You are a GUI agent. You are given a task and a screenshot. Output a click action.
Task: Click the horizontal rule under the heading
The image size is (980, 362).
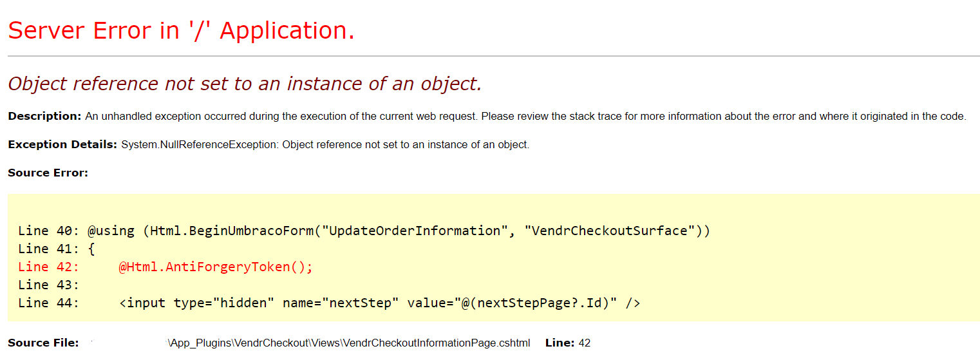(x=493, y=57)
